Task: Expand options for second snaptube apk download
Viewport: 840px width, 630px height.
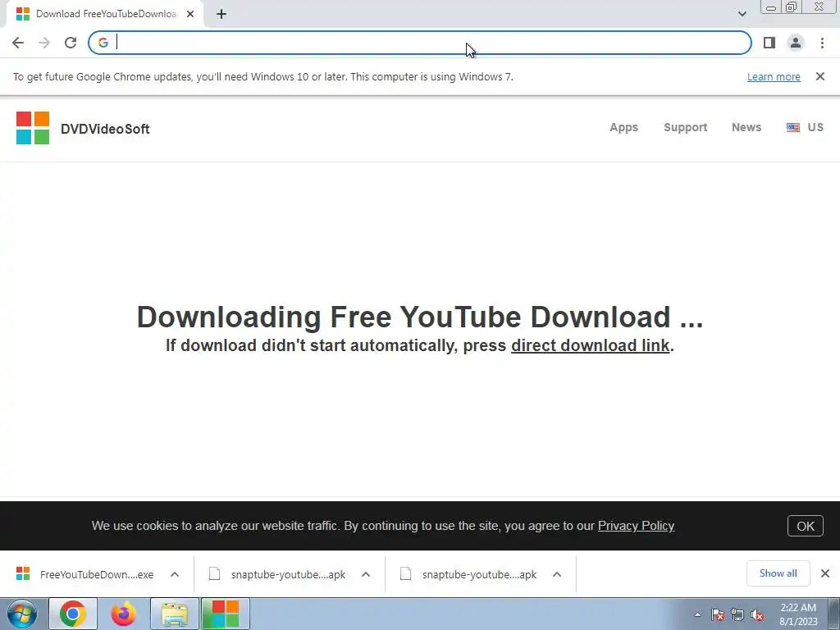Action: 557,574
